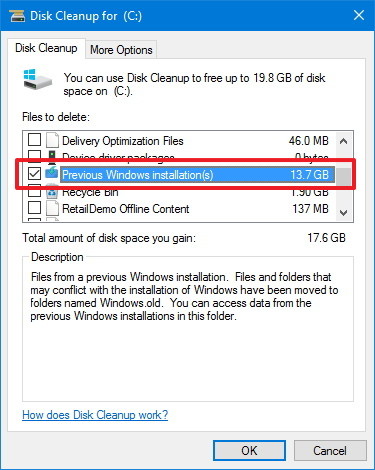Tick the RetailDemo Offline Content checkbox
Image resolution: width=375 pixels, height=470 pixels.
tap(34, 208)
